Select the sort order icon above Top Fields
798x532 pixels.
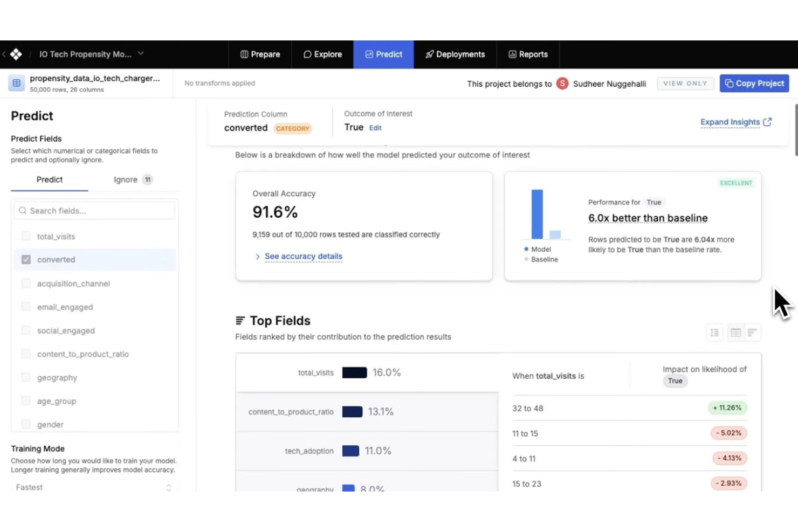tap(714, 332)
